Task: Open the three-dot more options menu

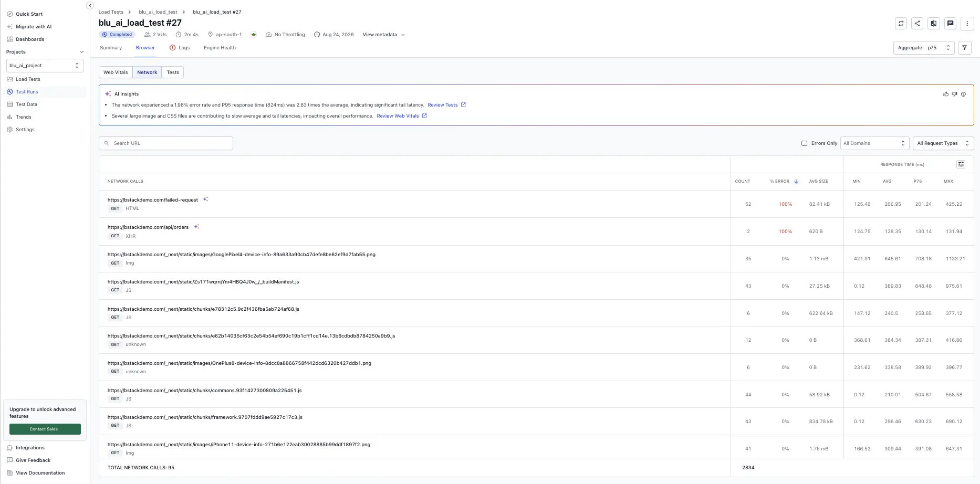Action: tap(967, 23)
